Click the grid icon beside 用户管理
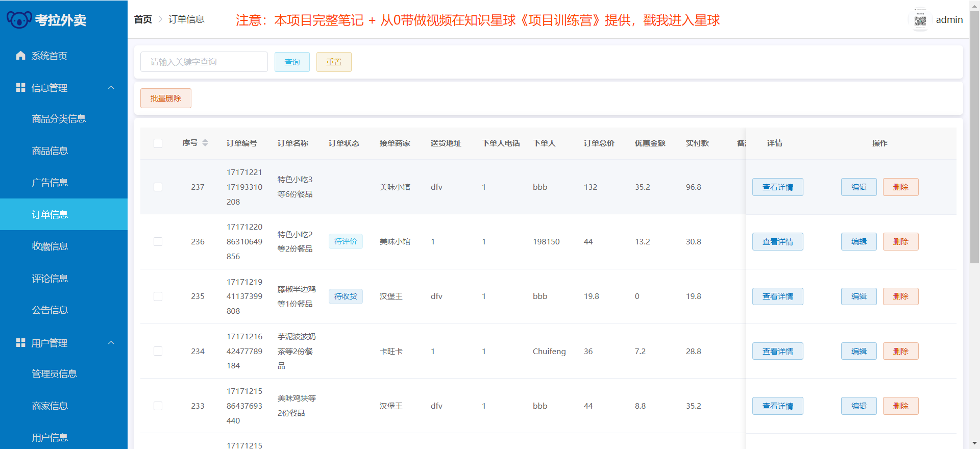The width and height of the screenshot is (980, 449). pos(20,342)
